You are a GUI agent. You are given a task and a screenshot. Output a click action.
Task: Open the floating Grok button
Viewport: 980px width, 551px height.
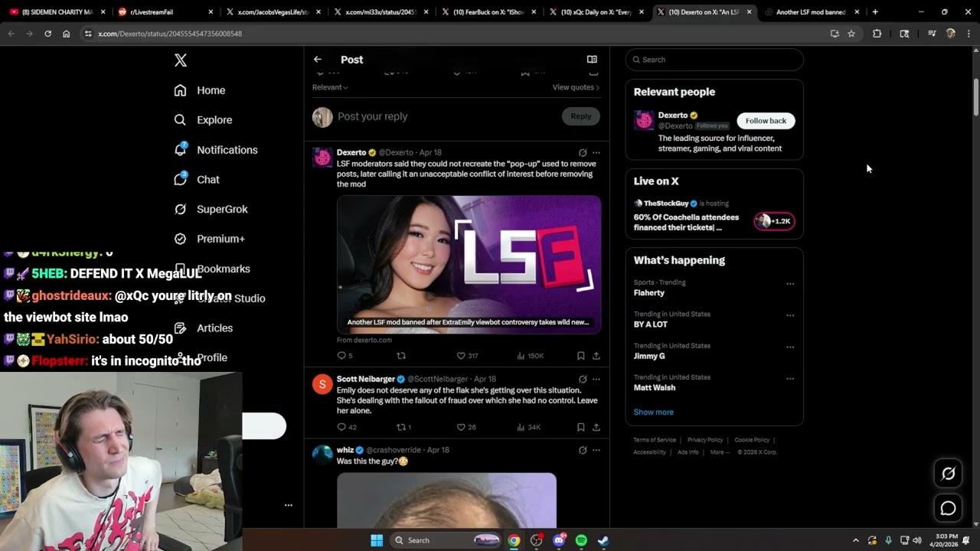948,474
